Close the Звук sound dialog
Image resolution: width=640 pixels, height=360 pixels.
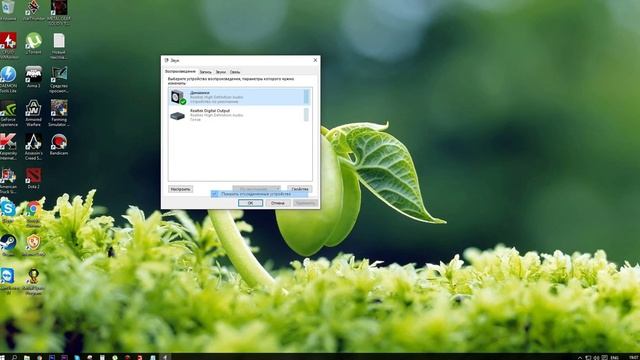point(315,60)
